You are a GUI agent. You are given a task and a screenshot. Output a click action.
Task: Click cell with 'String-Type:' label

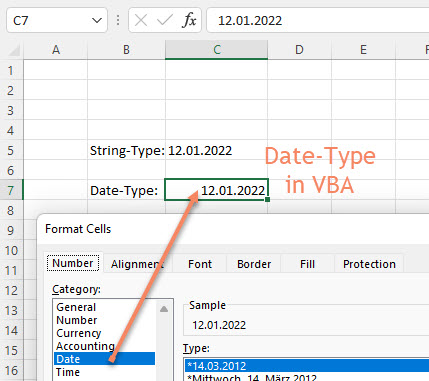tap(127, 150)
